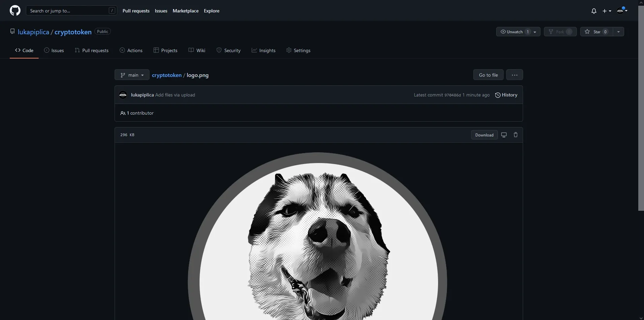
Task: Click the husky logo image preview
Action: point(317,236)
